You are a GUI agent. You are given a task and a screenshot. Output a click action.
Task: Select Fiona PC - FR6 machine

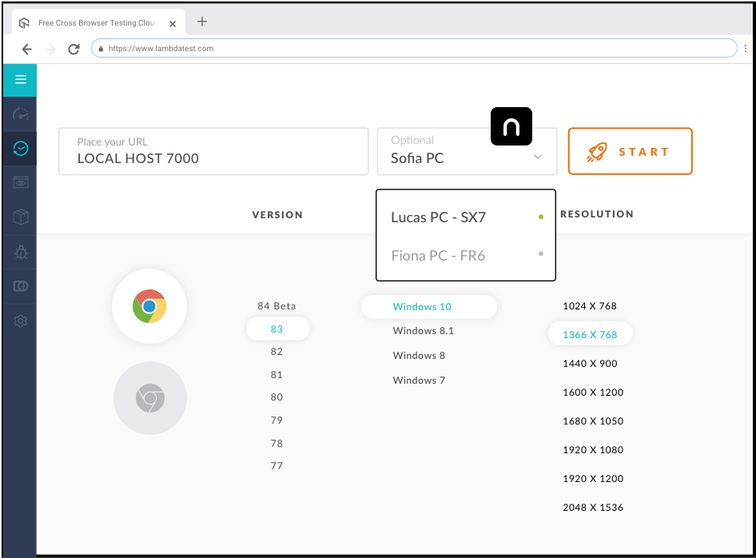[438, 255]
